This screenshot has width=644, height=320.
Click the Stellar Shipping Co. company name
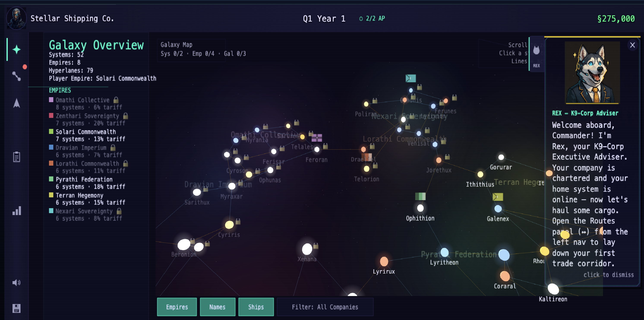coord(72,18)
